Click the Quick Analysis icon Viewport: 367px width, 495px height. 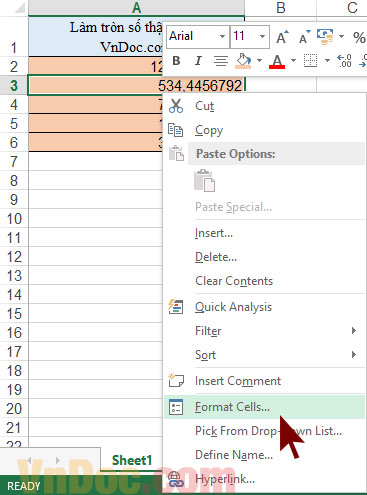[x=176, y=307]
